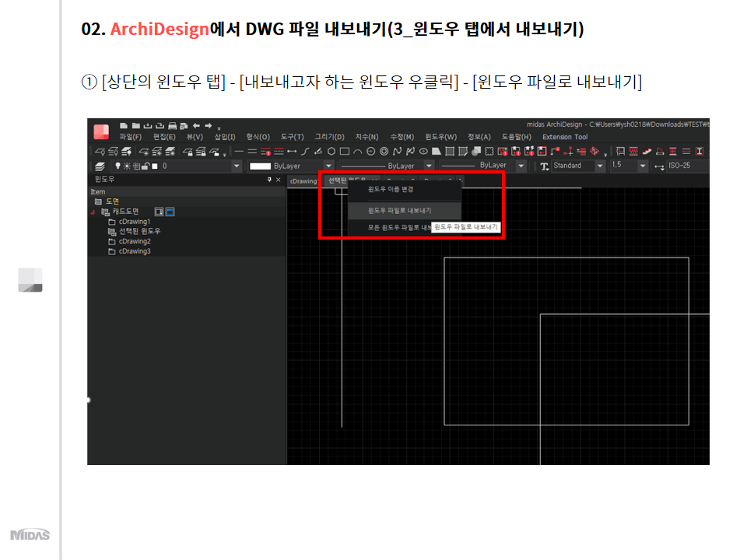Open the Extension Tool menu

[x=565, y=137]
